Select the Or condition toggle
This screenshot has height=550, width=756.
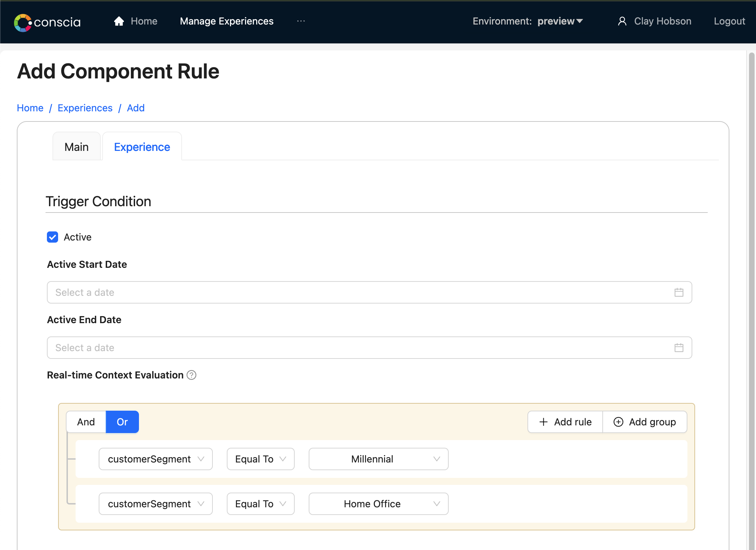(122, 422)
